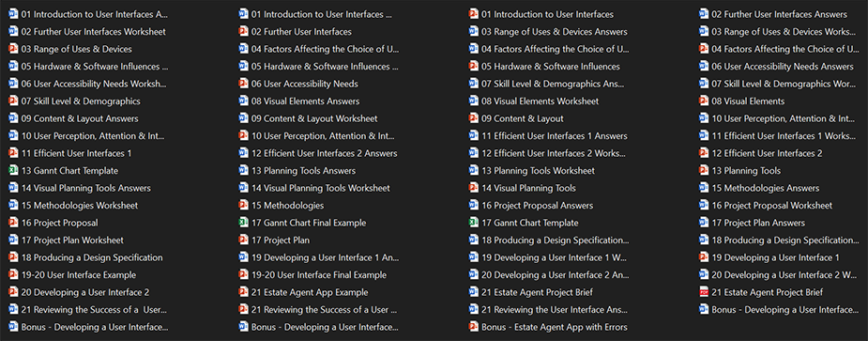Click the PowerPoint icon of Bonus - Estate Agent App with Errors
The image size is (868, 341).
coord(474,327)
